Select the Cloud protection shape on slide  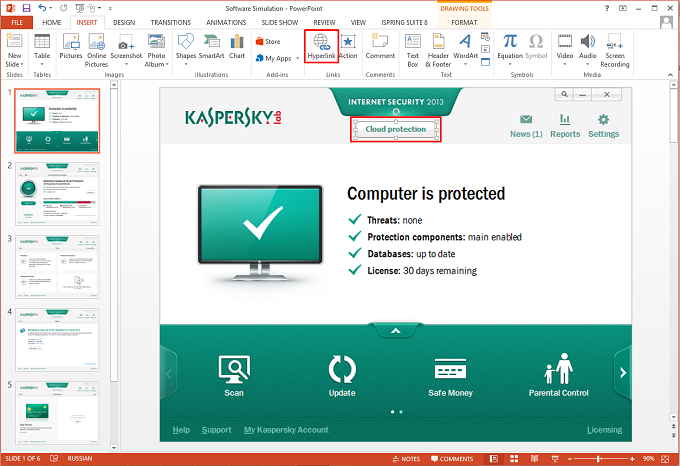[x=396, y=129]
